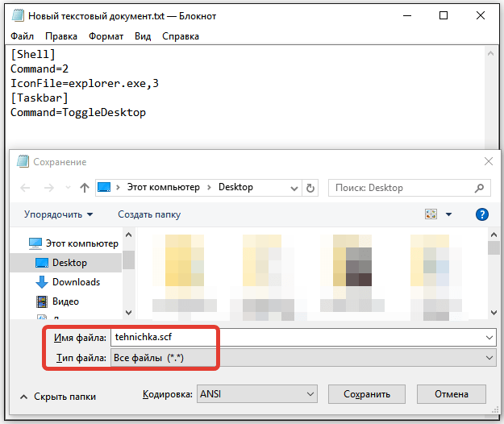Expand the Имя файла dropdown arrow
The width and height of the screenshot is (504, 424).
[x=489, y=338]
